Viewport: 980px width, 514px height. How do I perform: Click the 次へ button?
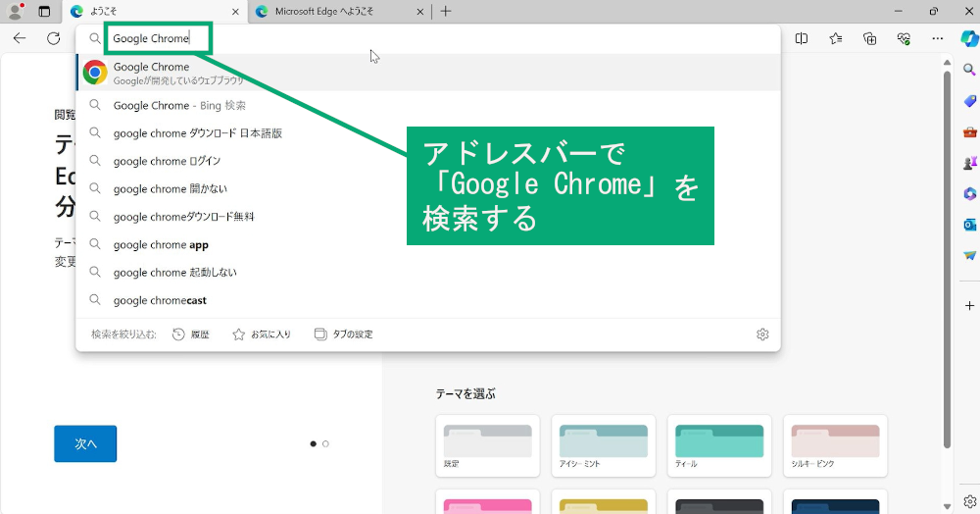point(85,444)
